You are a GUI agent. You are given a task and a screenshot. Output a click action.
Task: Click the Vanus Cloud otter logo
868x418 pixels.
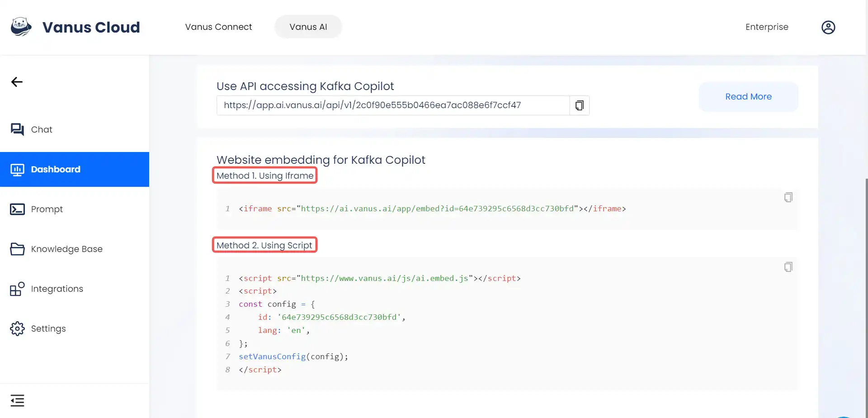point(21,27)
